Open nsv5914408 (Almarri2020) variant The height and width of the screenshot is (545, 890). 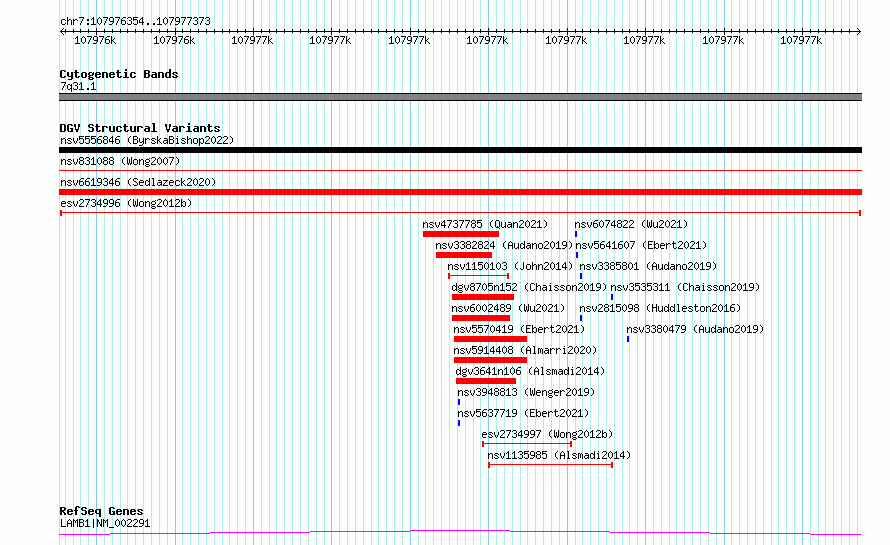[525, 350]
